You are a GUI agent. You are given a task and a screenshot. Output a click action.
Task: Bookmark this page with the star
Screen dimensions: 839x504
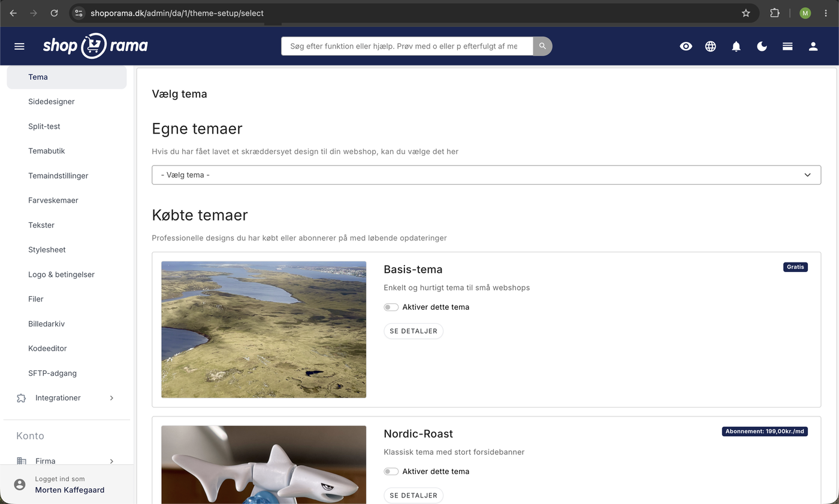click(746, 13)
